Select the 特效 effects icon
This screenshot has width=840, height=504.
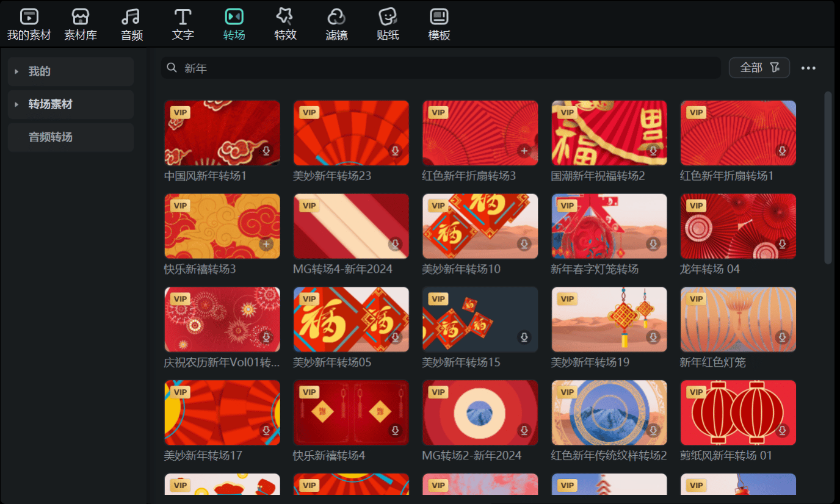point(285,25)
